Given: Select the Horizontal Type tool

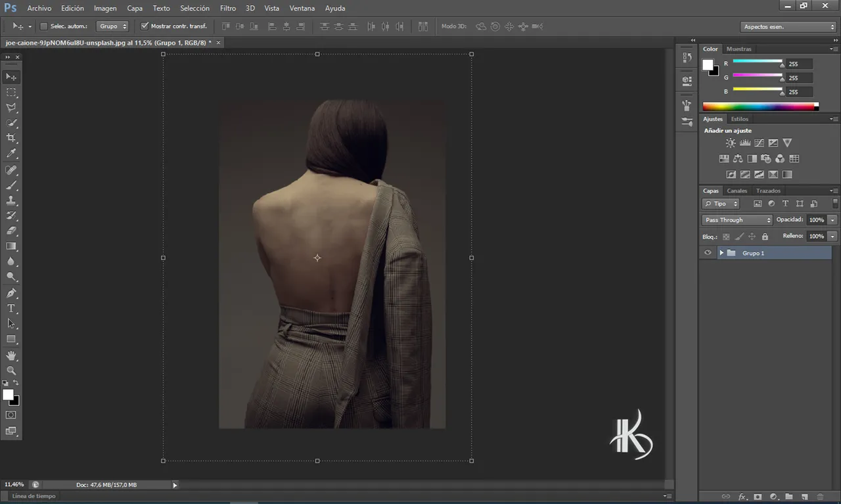Looking at the screenshot, I should pos(11,308).
